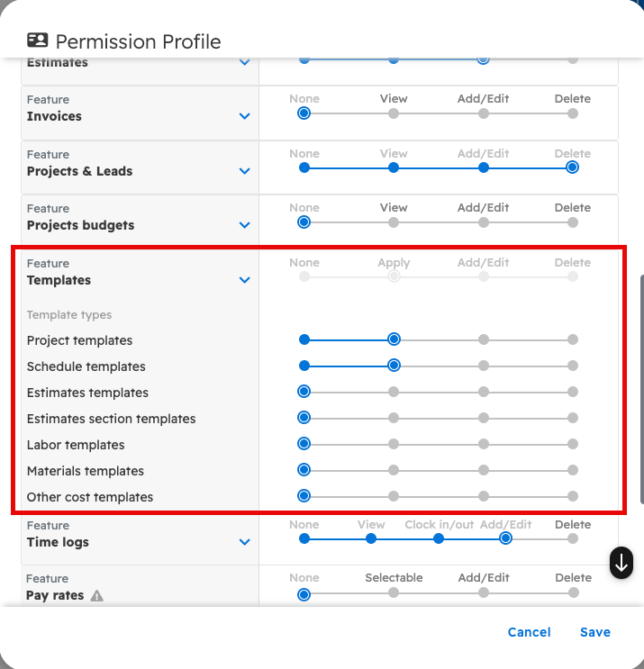The height and width of the screenshot is (669, 644).
Task: Set Pay rates to Selectable
Action: (x=394, y=592)
